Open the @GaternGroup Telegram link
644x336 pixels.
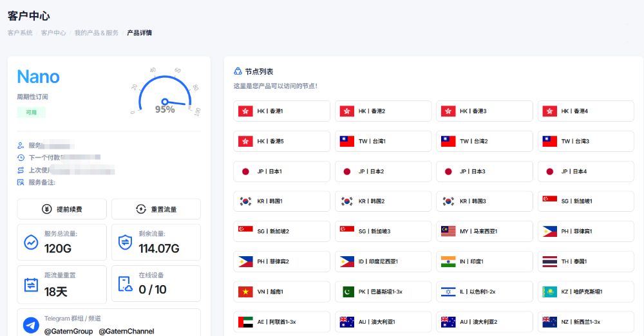pos(70,331)
